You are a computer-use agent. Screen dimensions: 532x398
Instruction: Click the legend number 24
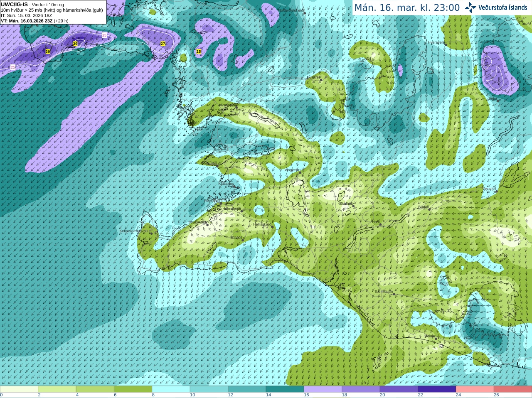point(458,395)
